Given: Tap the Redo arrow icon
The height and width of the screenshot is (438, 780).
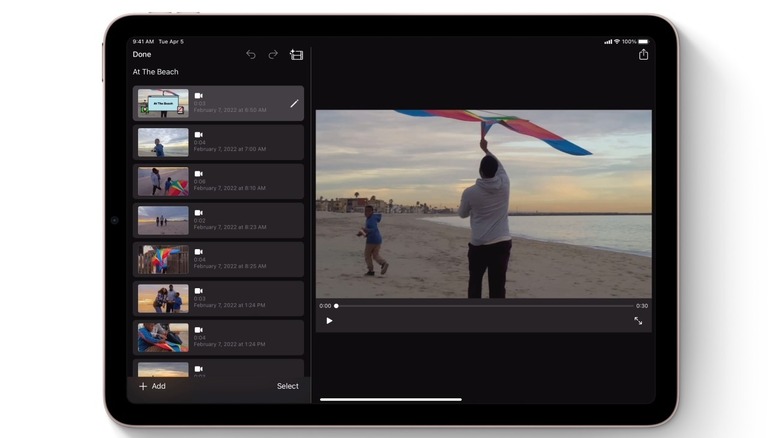Looking at the screenshot, I should [x=273, y=55].
